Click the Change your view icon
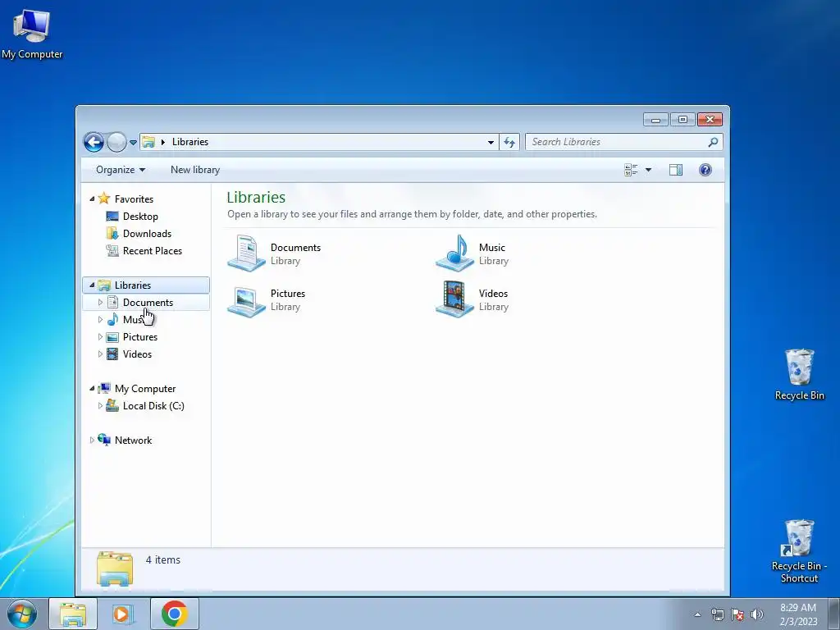The width and height of the screenshot is (840, 630). tap(631, 170)
